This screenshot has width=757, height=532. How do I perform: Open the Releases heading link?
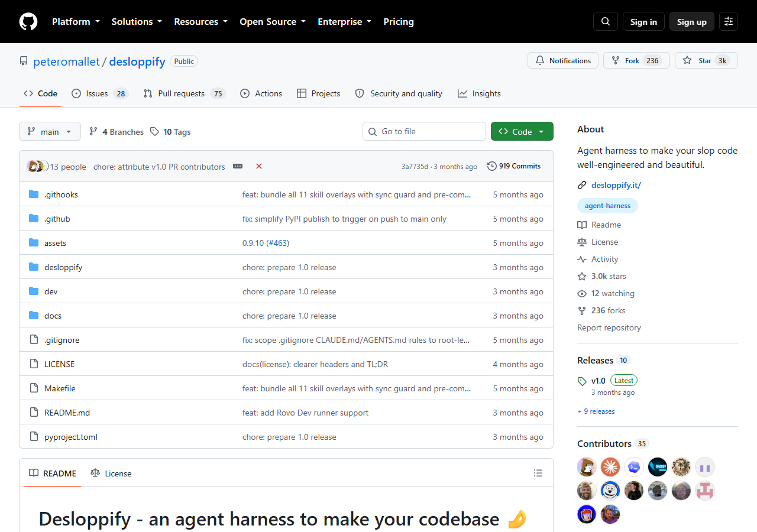click(x=604, y=360)
